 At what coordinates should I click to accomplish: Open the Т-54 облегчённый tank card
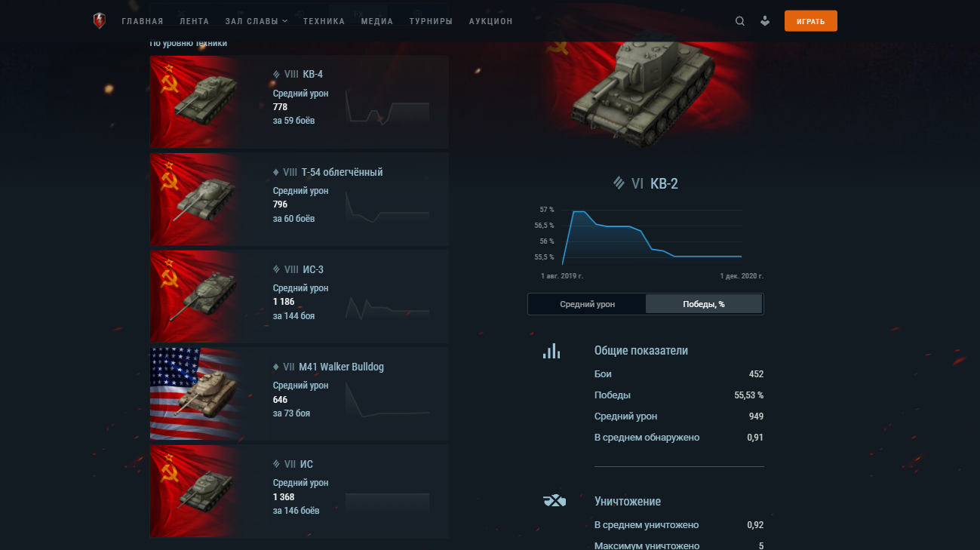[300, 199]
